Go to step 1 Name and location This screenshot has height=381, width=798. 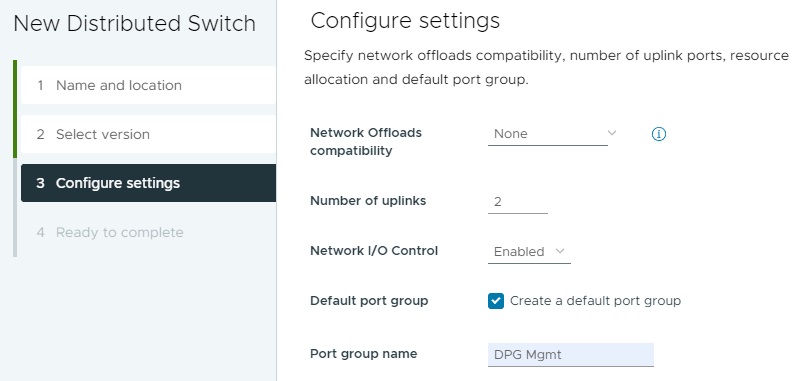click(x=148, y=85)
